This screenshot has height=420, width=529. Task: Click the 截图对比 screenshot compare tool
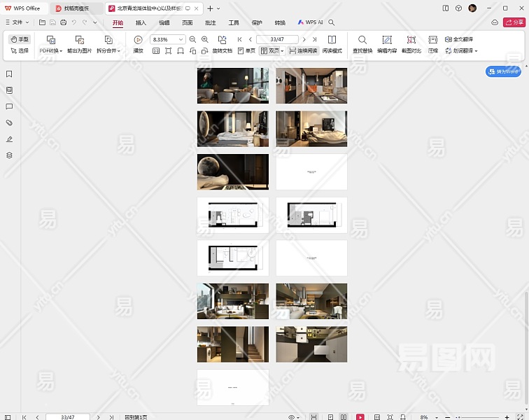pyautogui.click(x=411, y=40)
